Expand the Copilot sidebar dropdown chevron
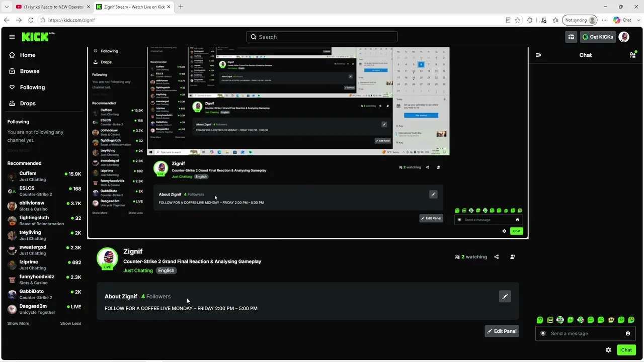644x362 pixels. pyautogui.click(x=637, y=20)
